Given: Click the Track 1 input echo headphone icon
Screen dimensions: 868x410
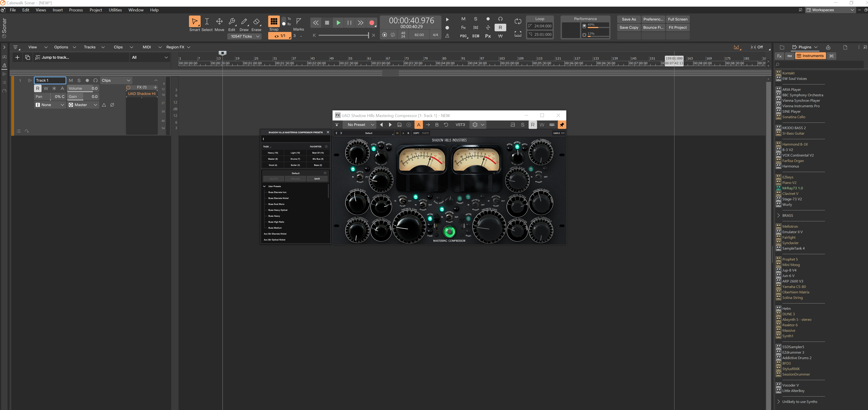Looking at the screenshot, I should 95,81.
